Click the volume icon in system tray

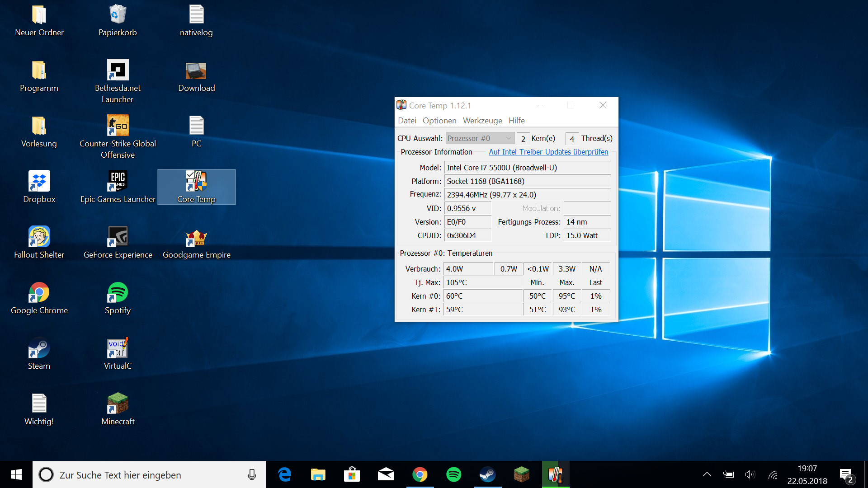[750, 474]
